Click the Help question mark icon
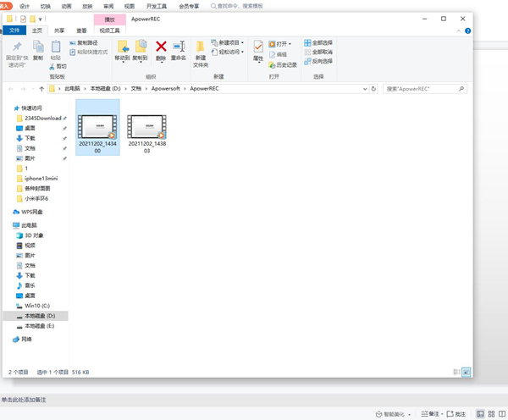The width and height of the screenshot is (508, 420). (467, 30)
